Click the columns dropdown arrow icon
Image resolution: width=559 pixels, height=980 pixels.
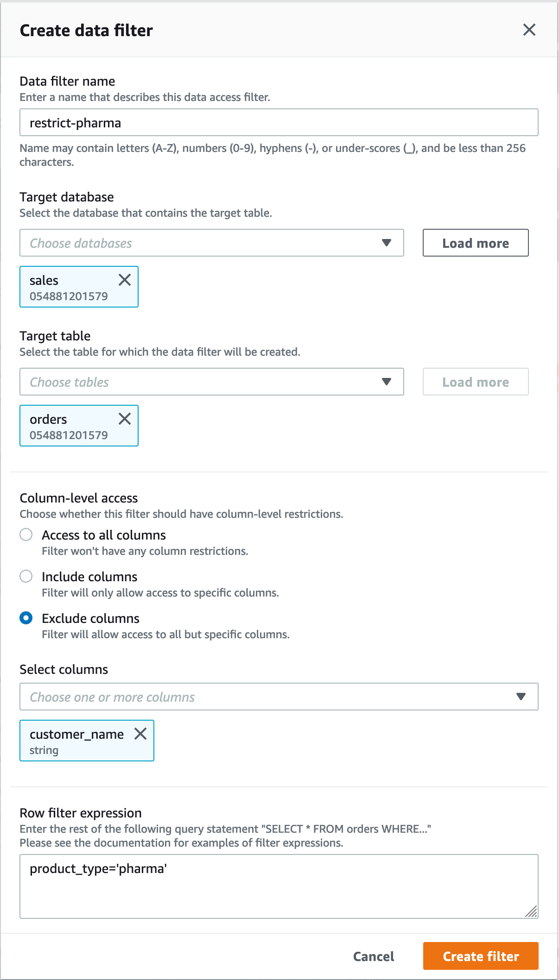(521, 697)
